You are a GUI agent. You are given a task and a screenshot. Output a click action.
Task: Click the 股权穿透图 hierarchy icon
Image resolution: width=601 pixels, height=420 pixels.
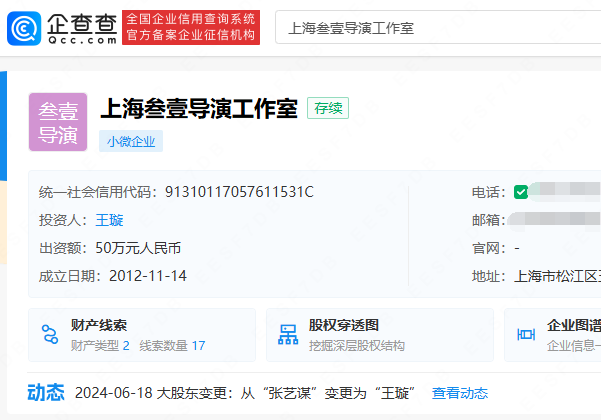coord(288,335)
